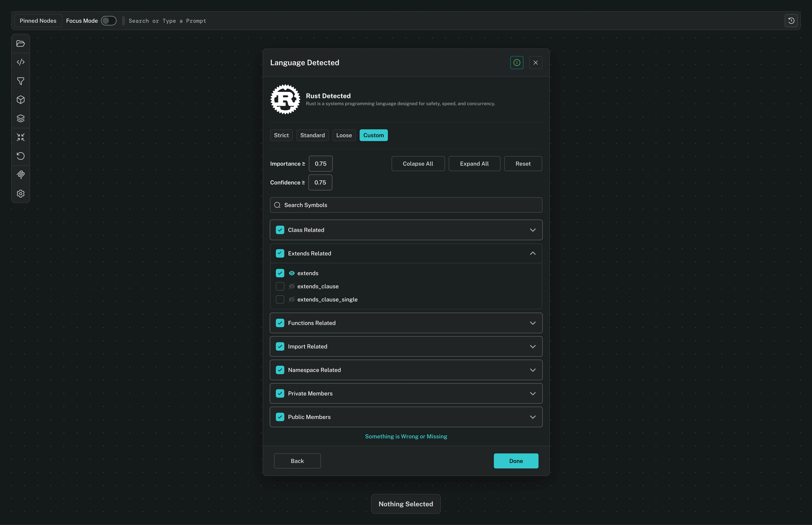
Task: Expand the Private Members chevron
Action: pos(533,394)
